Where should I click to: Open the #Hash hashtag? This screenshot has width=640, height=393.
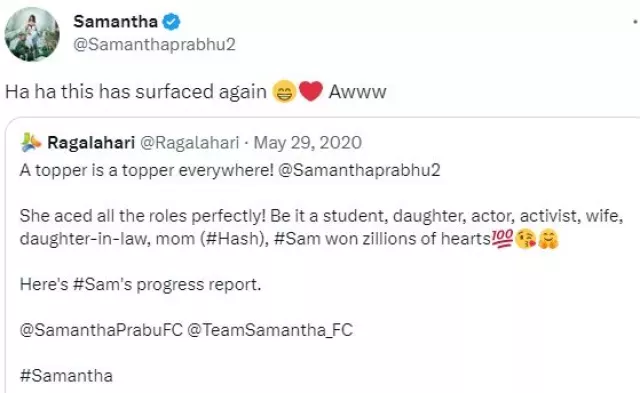pyautogui.click(x=231, y=239)
